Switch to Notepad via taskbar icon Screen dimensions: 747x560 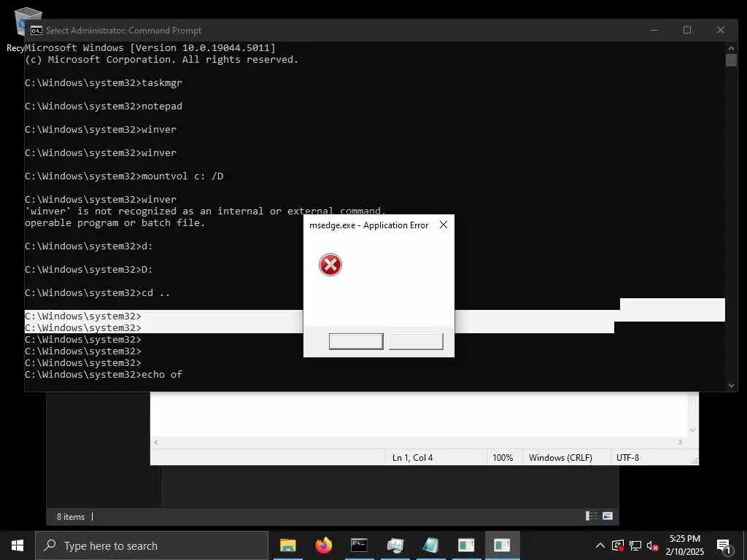[430, 545]
